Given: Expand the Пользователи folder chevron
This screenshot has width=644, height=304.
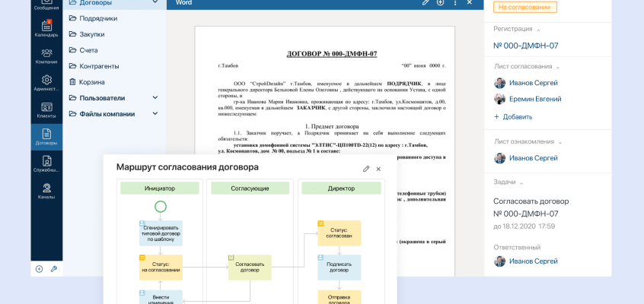Looking at the screenshot, I should tap(155, 98).
